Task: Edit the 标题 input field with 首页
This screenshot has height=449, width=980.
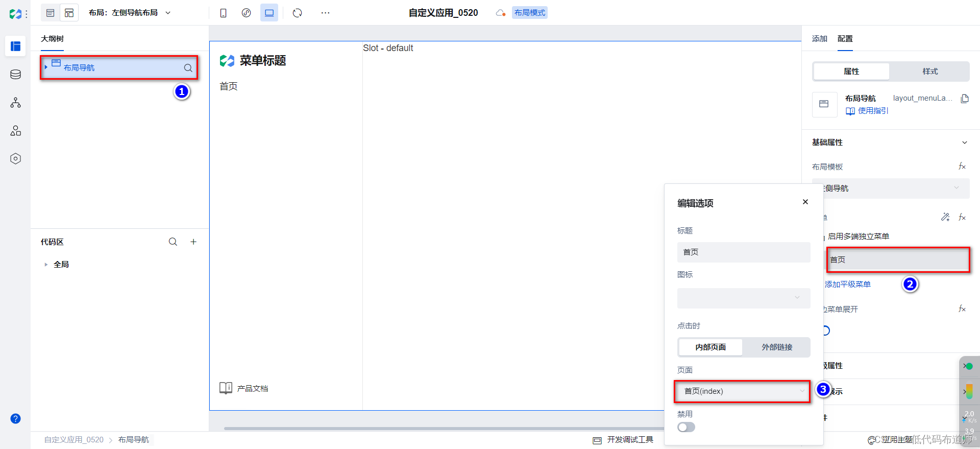Action: point(744,252)
